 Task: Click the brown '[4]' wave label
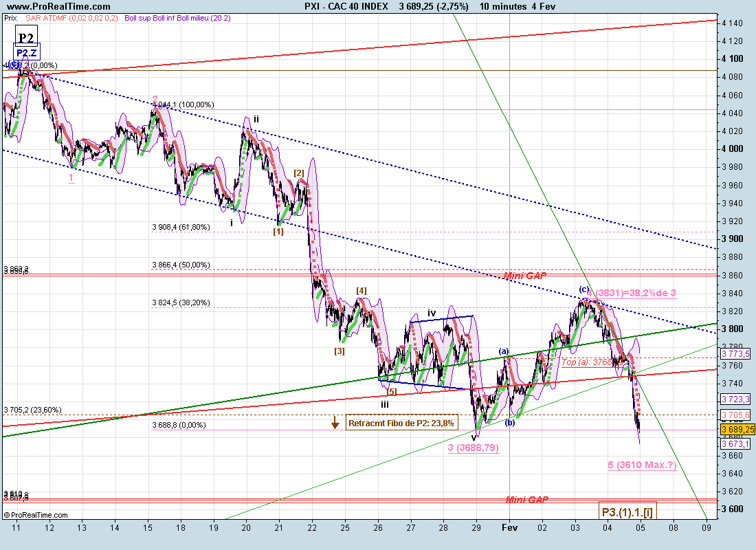(361, 290)
